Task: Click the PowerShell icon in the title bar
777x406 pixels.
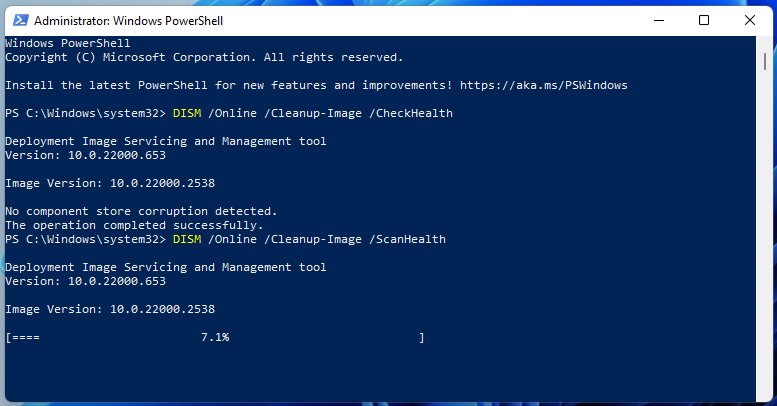Action: [18, 20]
